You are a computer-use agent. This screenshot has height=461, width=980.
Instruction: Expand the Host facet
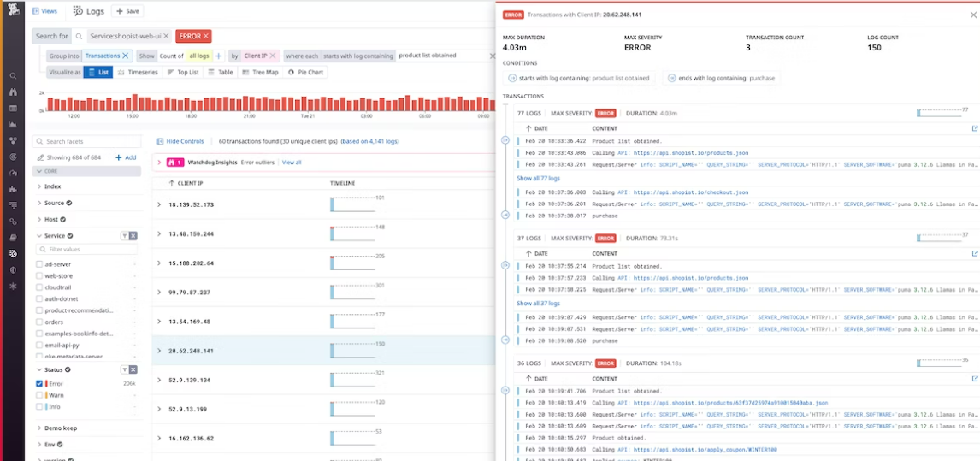tap(40, 220)
